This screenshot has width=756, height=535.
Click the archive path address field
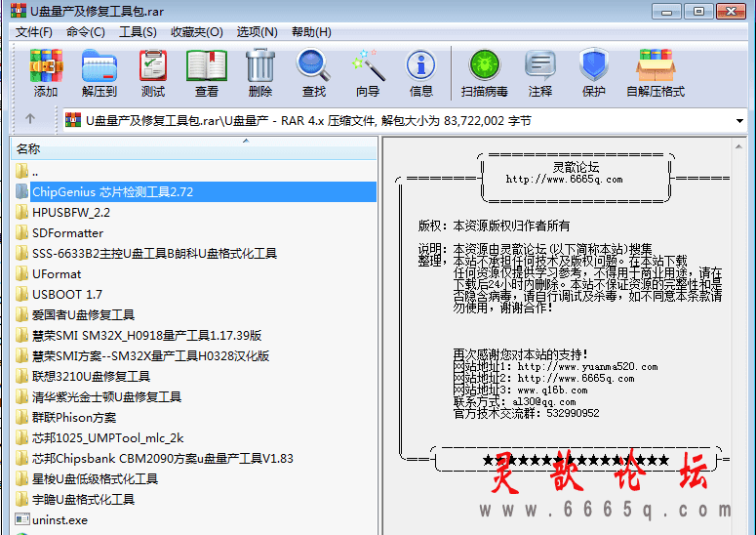coord(405,121)
